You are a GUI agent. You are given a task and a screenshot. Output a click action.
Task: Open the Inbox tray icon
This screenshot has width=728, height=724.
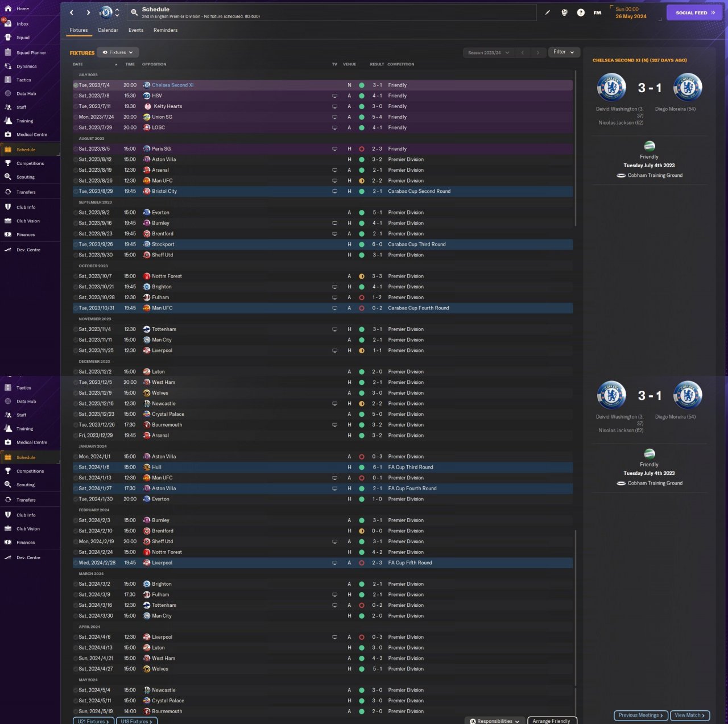click(8, 23)
